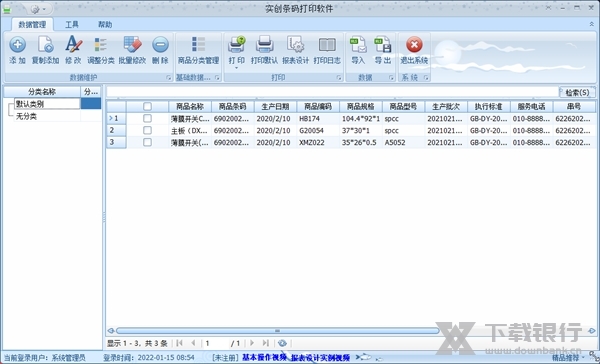Click the blue cell beside 默认类别
Image resolution: width=600 pixels, height=364 pixels.
91,103
